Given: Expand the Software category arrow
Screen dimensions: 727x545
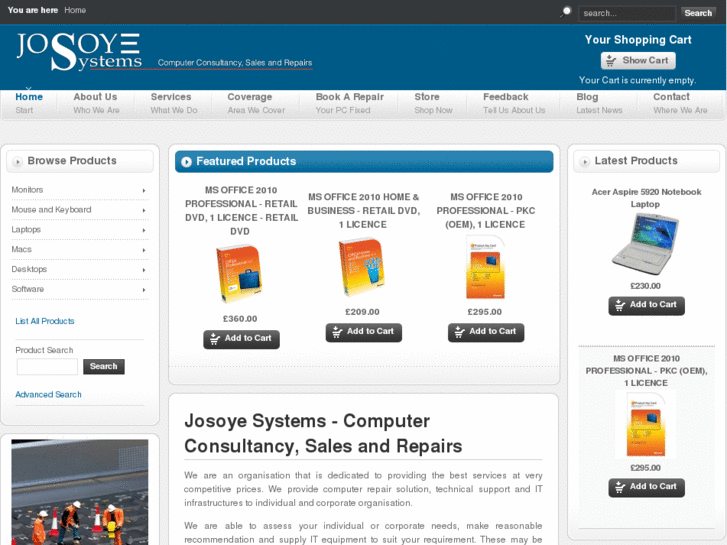Looking at the screenshot, I should coord(144,290).
